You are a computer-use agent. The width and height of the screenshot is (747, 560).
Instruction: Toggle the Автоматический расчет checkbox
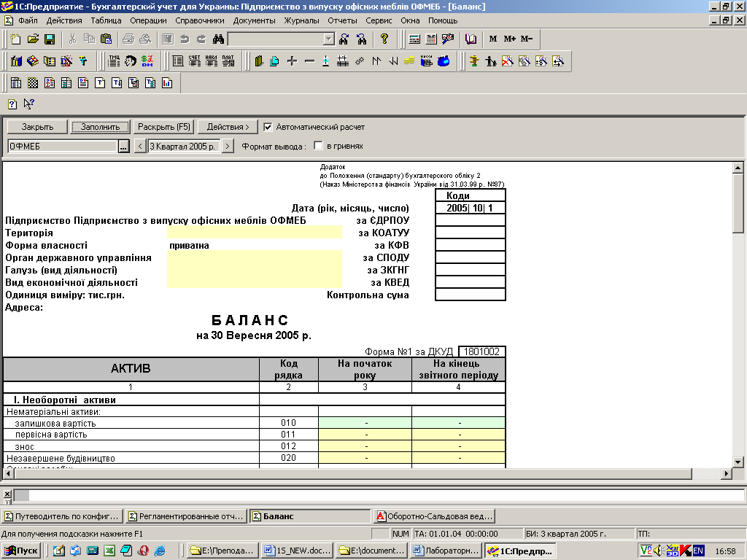coord(268,127)
